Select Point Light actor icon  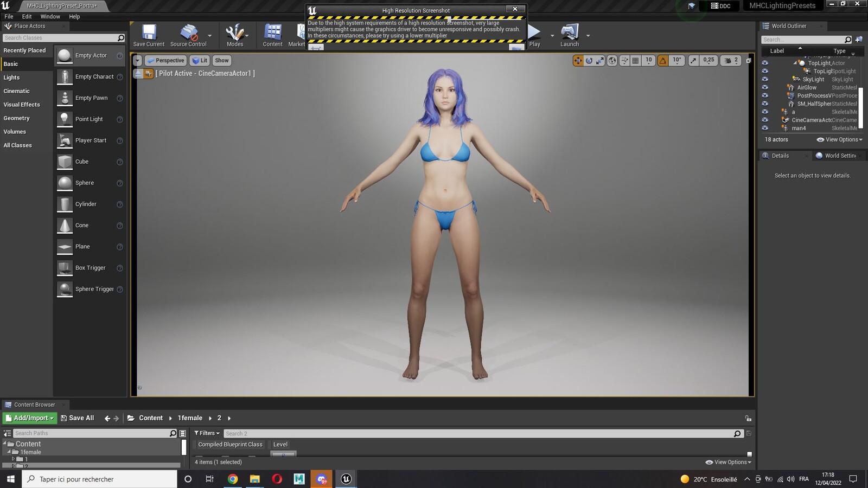65,119
